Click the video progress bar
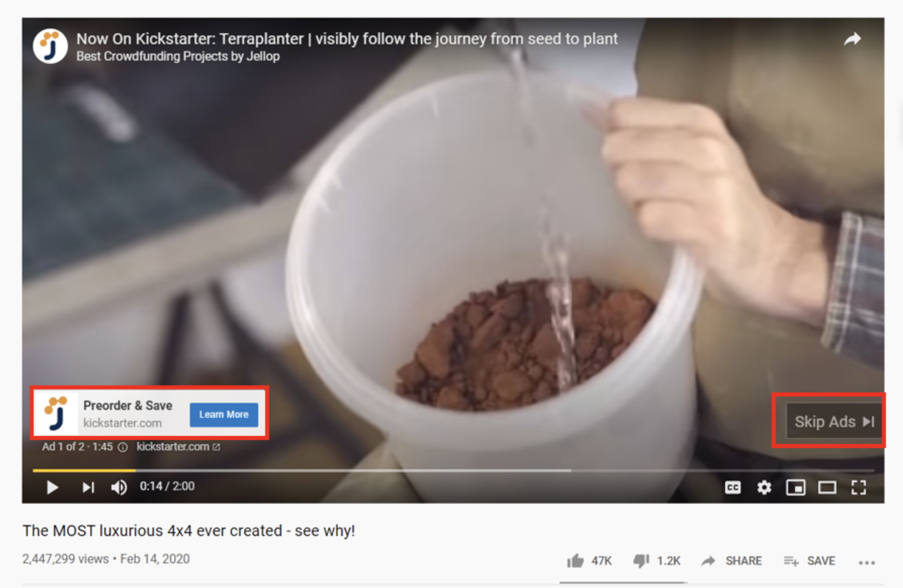 tap(453, 470)
